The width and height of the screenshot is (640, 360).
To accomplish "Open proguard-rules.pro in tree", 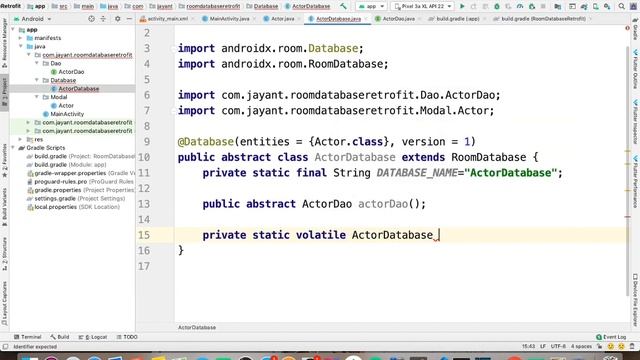I will tap(80, 182).
